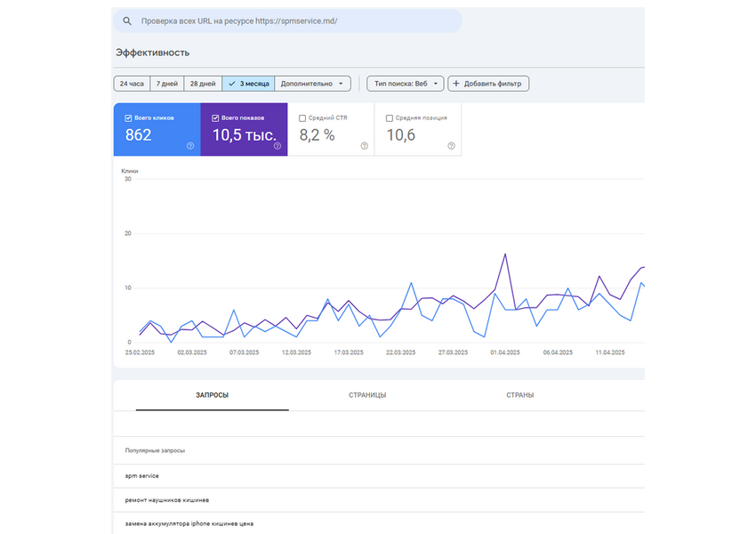Toggle the Всего кликов checkbox
Screen dimensions: 756x534
pos(129,117)
